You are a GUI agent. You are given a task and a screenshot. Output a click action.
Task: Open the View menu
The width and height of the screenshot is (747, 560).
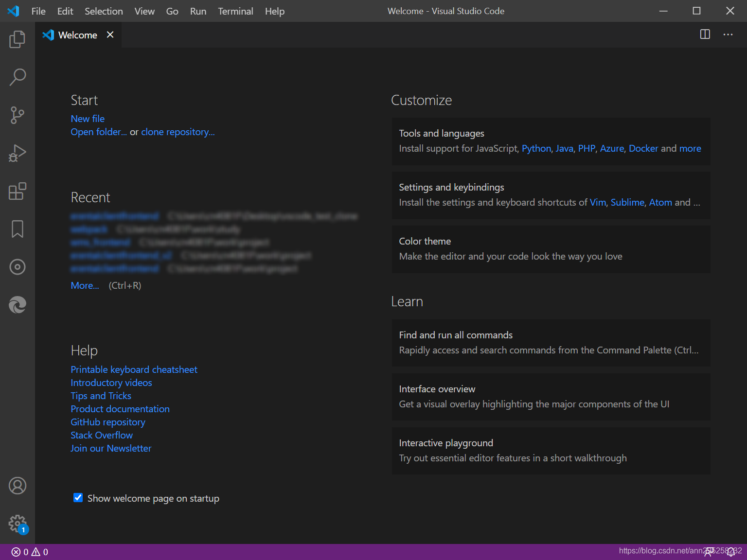click(144, 11)
